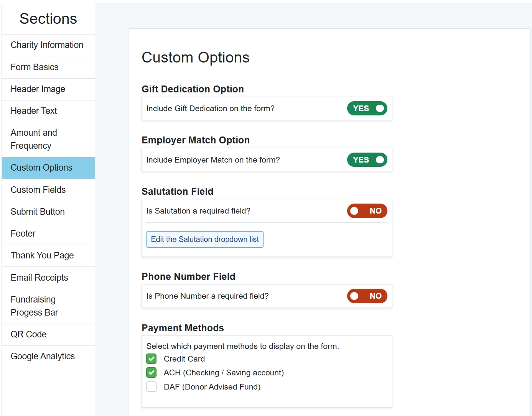Screen dimensions: 532x416
Task: Go to Google Analytics section
Action: click(43, 356)
